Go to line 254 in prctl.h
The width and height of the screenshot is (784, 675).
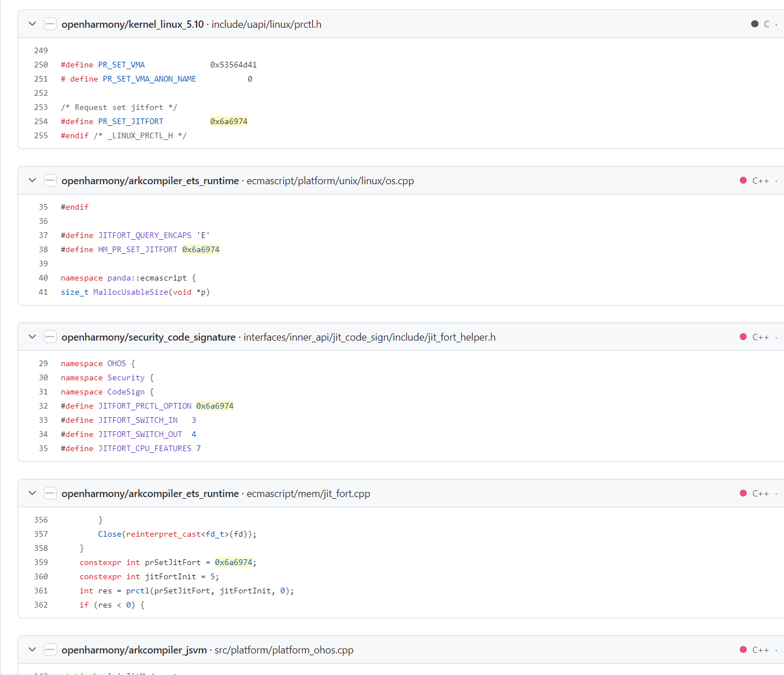(41, 121)
